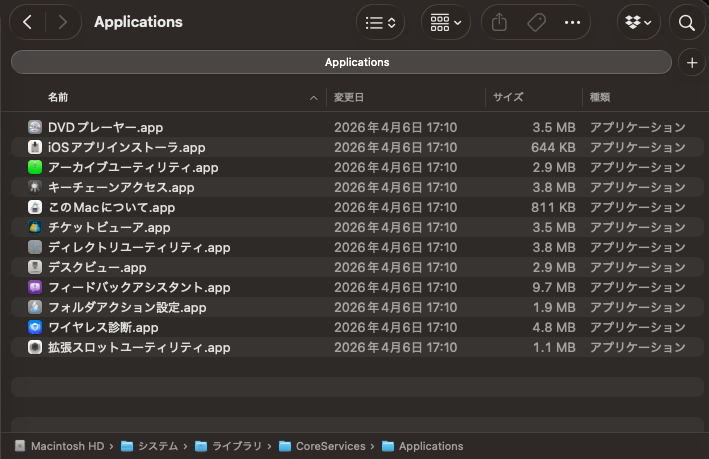Sort by the 名前 column header
709x459 pixels.
click(x=58, y=97)
